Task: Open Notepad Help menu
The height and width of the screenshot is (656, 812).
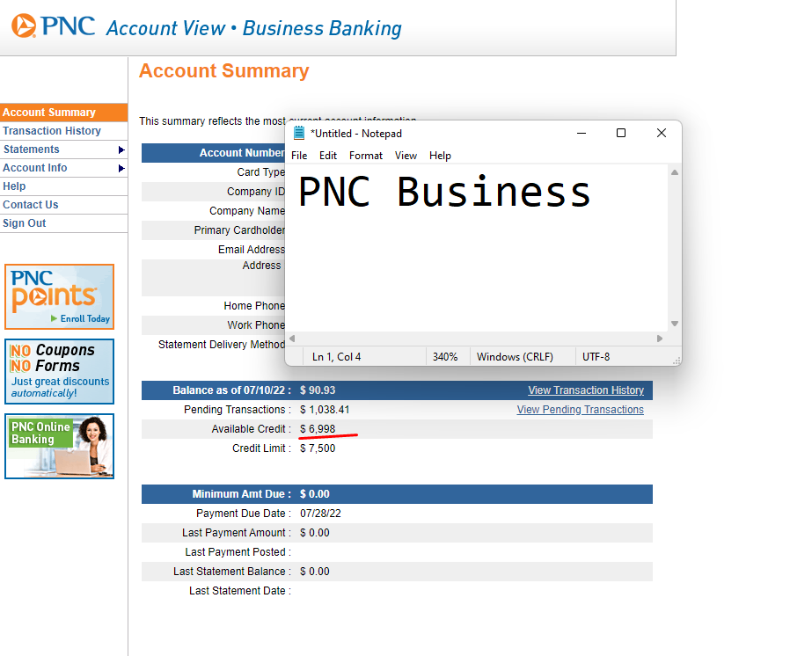Action: [x=440, y=156]
